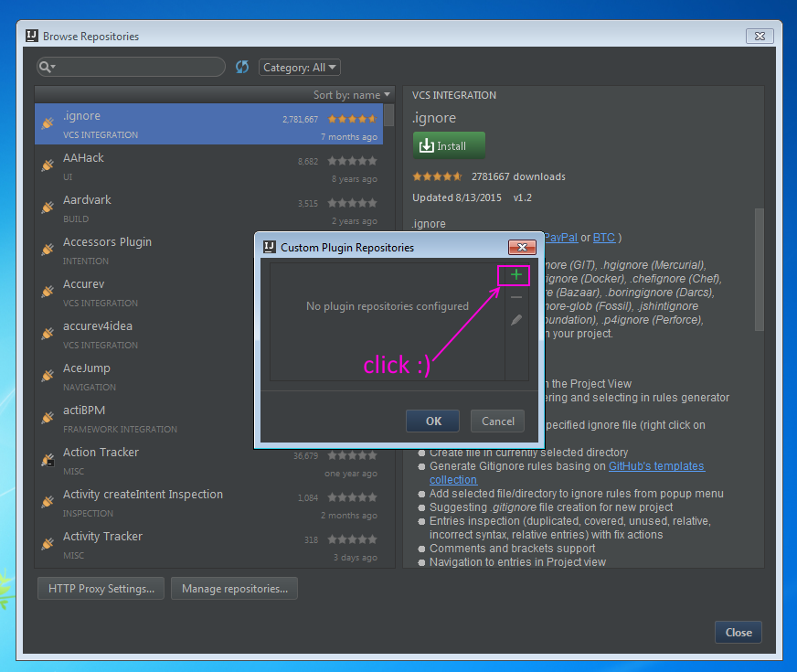Click the plug icon beside AAHack
Viewport: 797px width, 672px height.
pyautogui.click(x=48, y=165)
